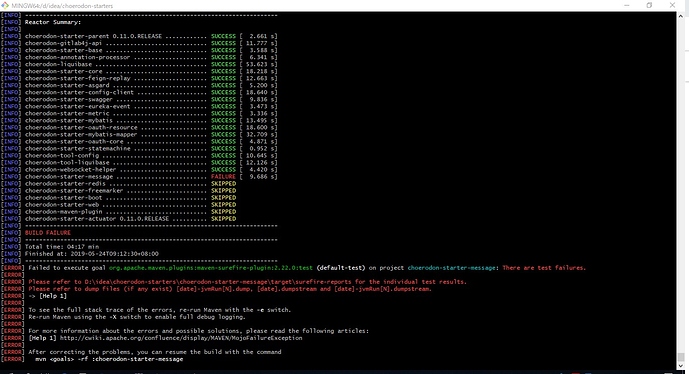
Task: Click the 'choerodon-starter-asgard' module name
Action: [x=67, y=85]
